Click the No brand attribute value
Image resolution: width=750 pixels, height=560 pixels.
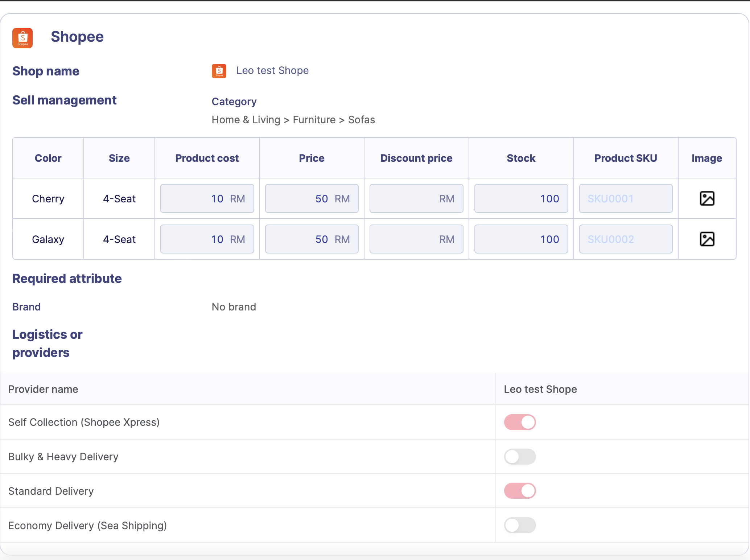tap(234, 307)
